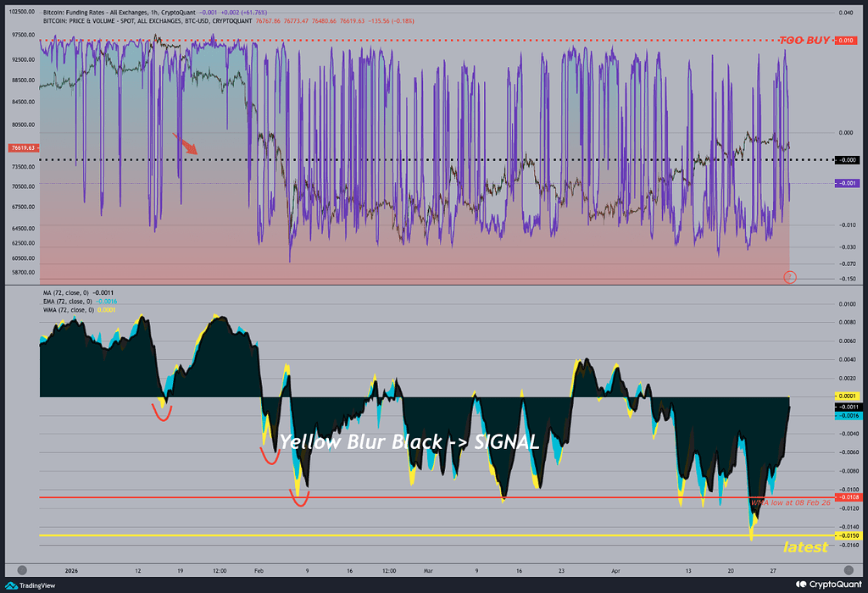Click the 76619.63 current price label
The image size is (868, 593).
(21, 148)
